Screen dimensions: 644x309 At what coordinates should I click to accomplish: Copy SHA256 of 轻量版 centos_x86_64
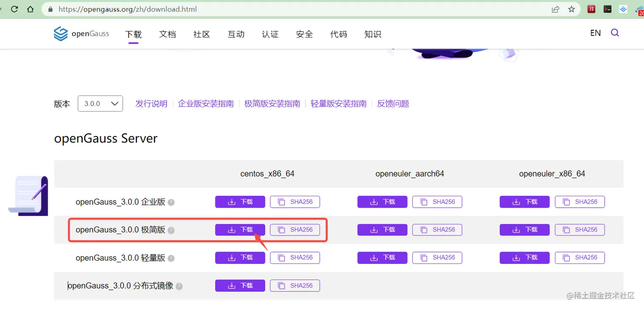pos(295,257)
